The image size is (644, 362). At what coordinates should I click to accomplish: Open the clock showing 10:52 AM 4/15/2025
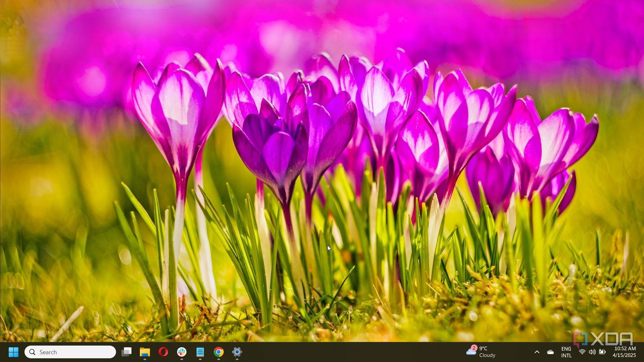[x=625, y=352]
